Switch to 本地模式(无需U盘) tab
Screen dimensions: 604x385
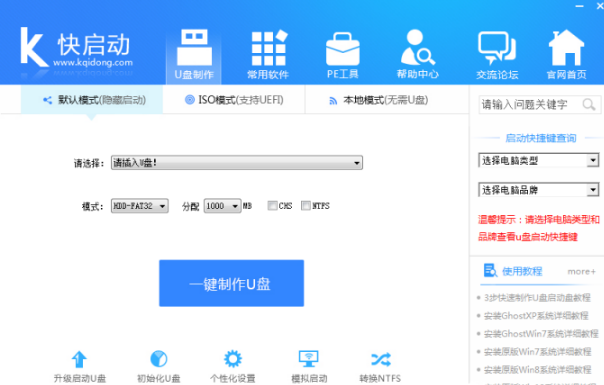click(x=379, y=100)
